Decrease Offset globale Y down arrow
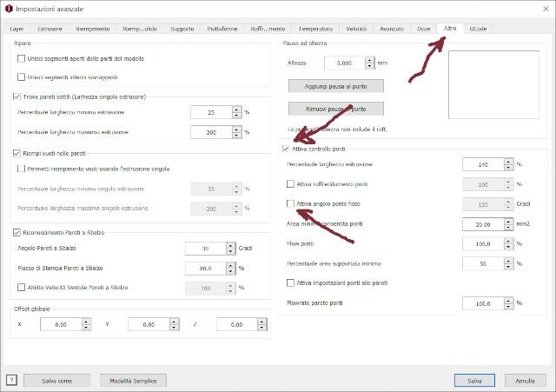The width and height of the screenshot is (556, 392). [174, 328]
